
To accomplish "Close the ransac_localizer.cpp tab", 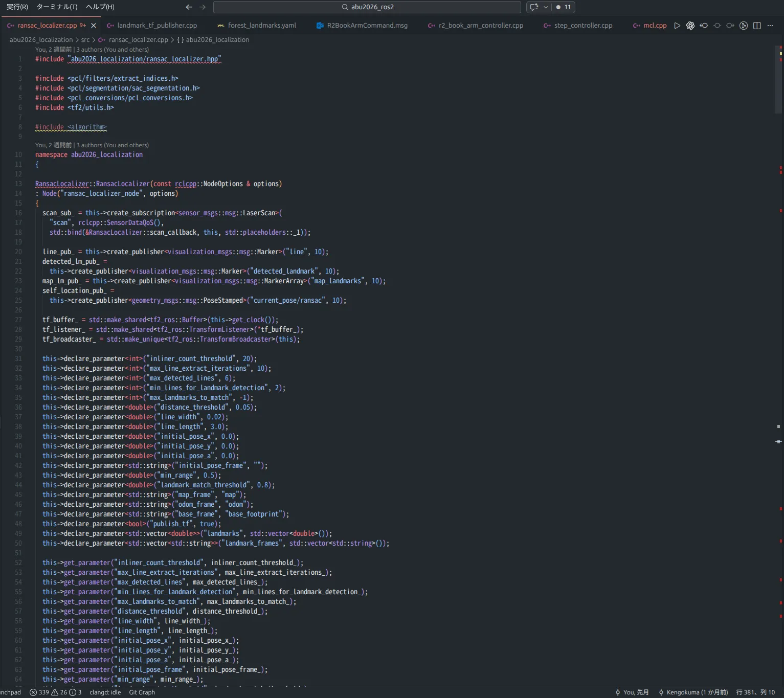I will tap(94, 26).
